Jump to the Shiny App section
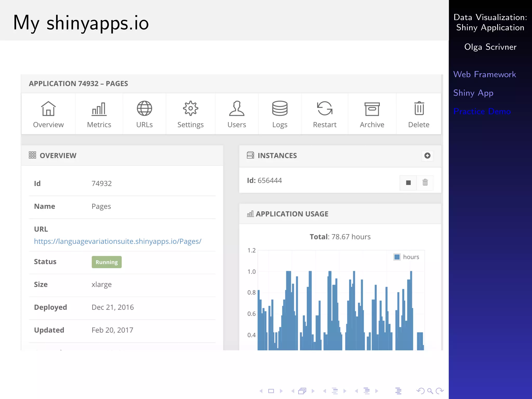 (x=473, y=93)
